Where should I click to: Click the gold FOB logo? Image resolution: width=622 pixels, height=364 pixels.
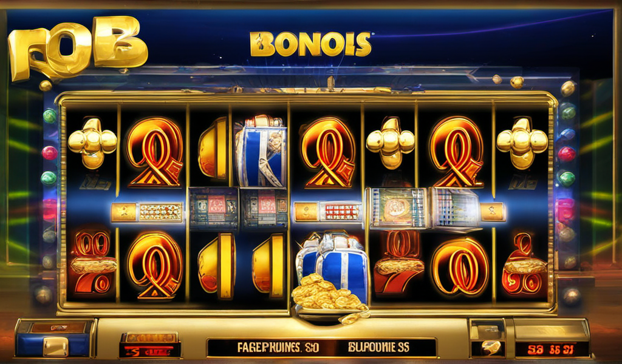point(77,48)
